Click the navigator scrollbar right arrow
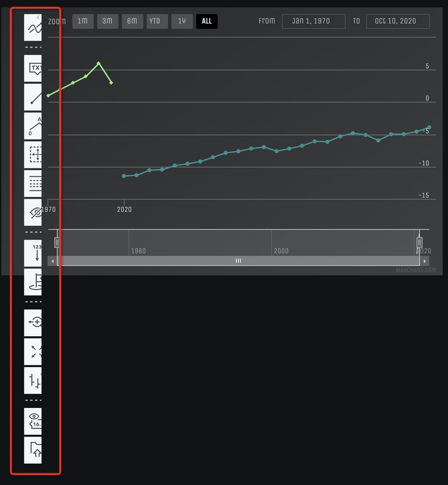Viewport: 448px width, 485px height. pos(425,261)
